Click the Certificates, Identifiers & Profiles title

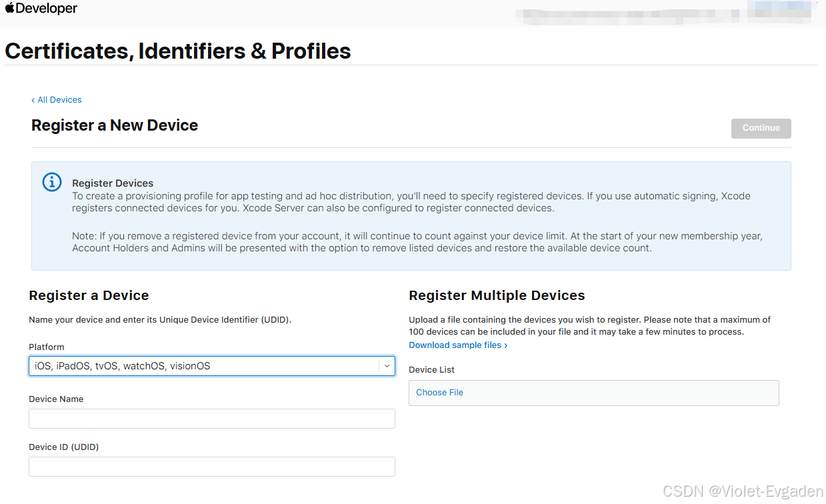(178, 51)
